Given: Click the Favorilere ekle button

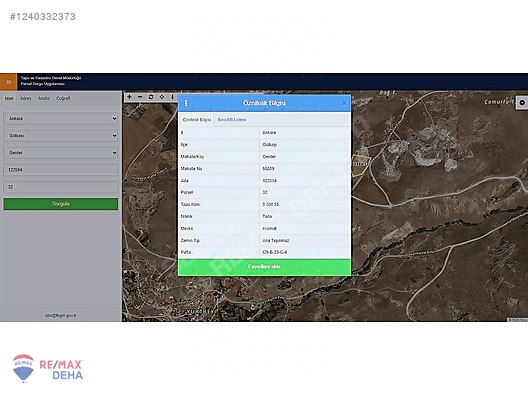Looking at the screenshot, I should coord(264,267).
